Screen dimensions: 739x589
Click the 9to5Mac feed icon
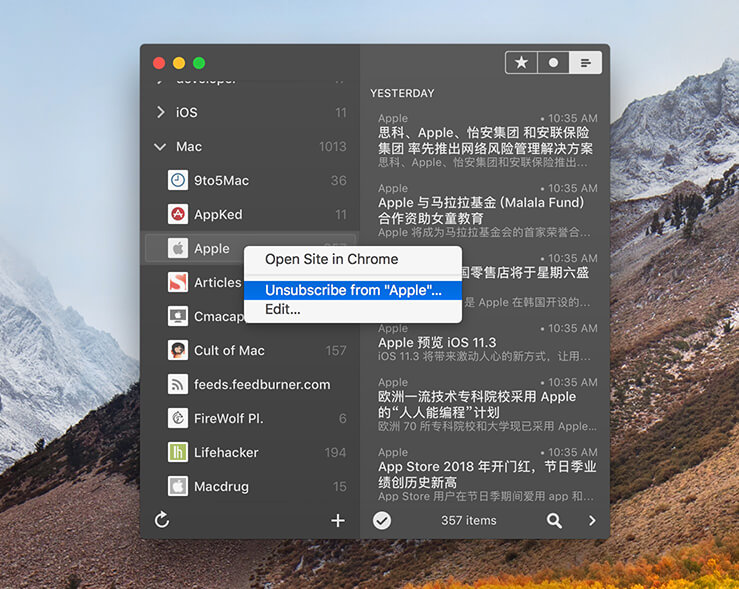(178, 180)
